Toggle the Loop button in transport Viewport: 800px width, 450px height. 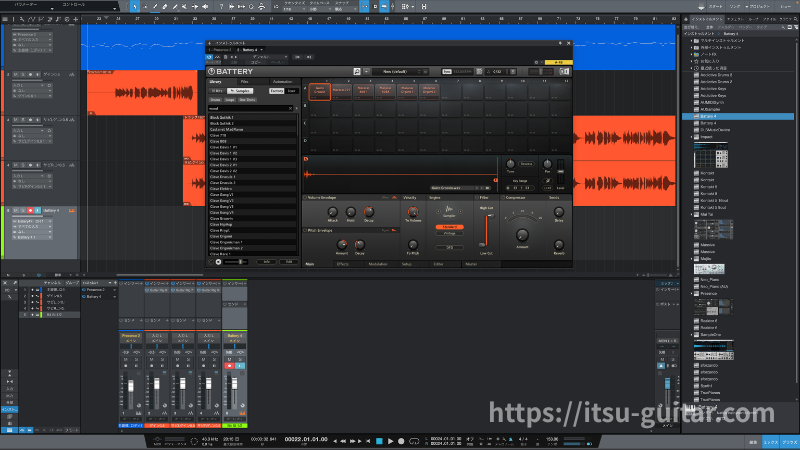tap(414, 441)
